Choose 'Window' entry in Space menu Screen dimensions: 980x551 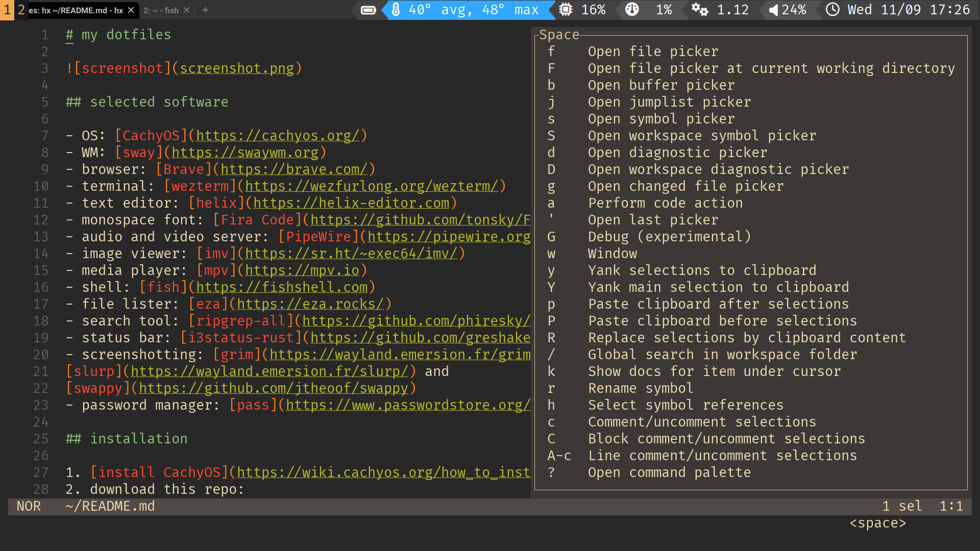click(x=612, y=254)
